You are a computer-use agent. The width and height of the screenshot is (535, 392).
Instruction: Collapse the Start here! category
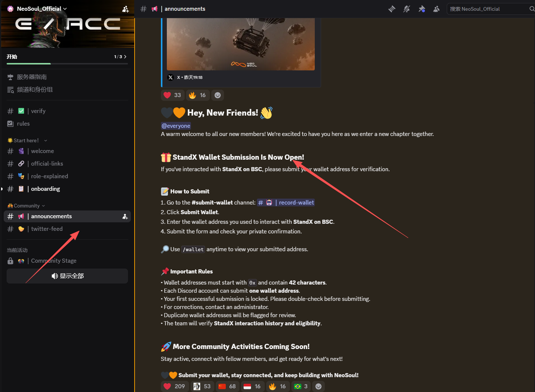[28, 140]
